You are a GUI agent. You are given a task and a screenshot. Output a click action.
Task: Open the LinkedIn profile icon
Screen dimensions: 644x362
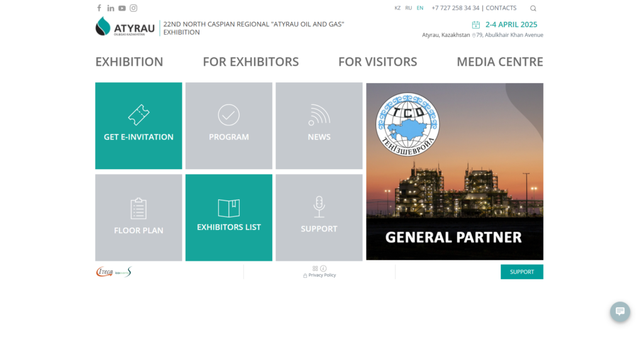coord(111,8)
